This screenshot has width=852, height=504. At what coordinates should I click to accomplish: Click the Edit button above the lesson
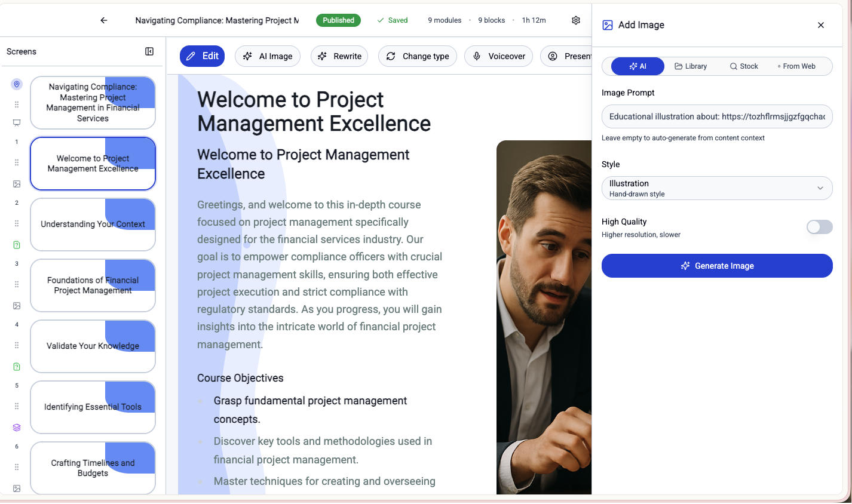coord(202,56)
